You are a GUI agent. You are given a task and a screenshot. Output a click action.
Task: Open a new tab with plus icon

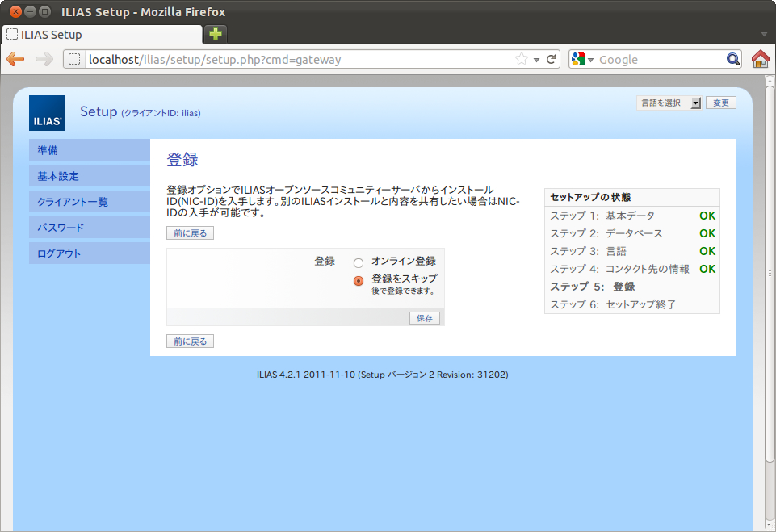(x=216, y=34)
